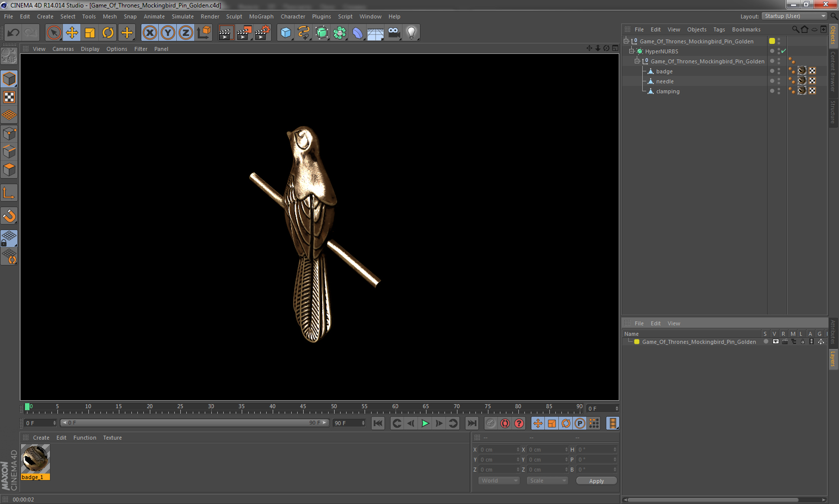Click the timeline end frame 90 F field

click(x=350, y=423)
